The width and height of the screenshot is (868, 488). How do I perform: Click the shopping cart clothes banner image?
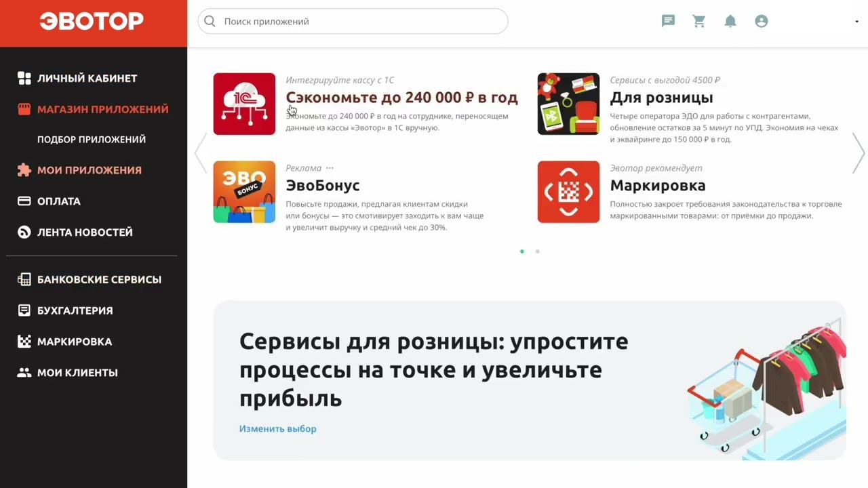click(x=766, y=390)
